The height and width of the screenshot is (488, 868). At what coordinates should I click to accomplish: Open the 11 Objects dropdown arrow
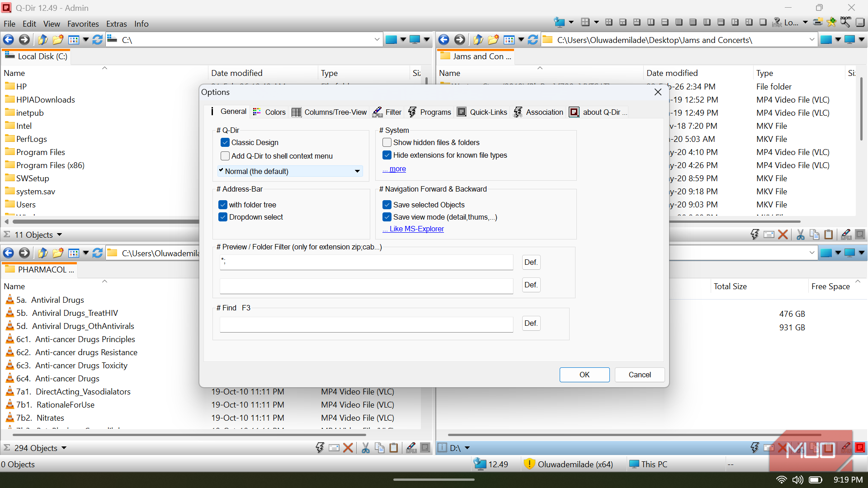pos(59,235)
